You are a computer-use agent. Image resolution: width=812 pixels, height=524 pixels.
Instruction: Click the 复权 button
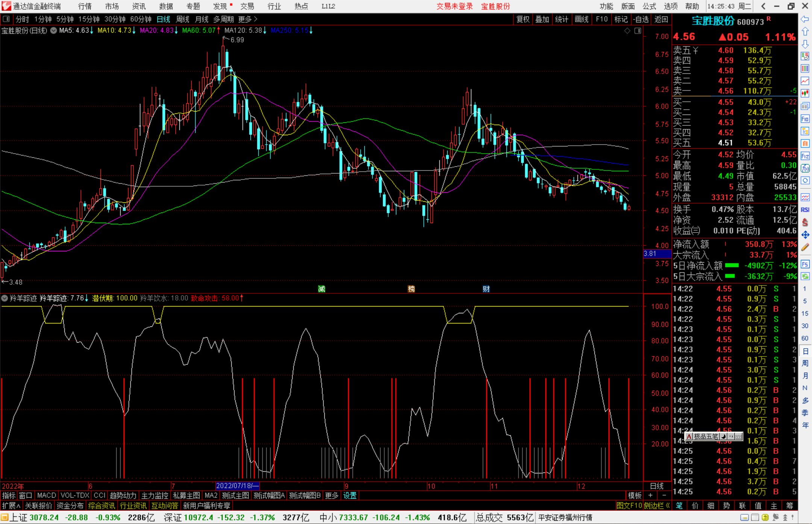pos(523,19)
